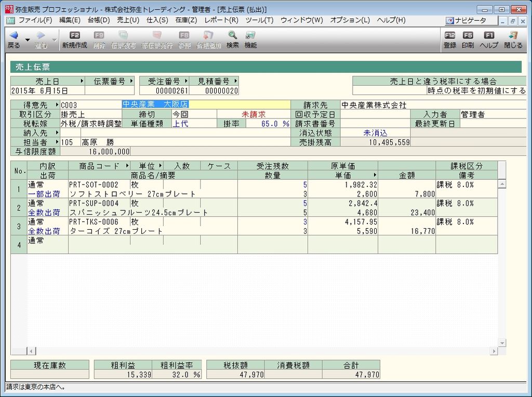Viewport: 532px width, 397px height.
Task: Click the F9 削除 toolbar icon
Action: 99,35
